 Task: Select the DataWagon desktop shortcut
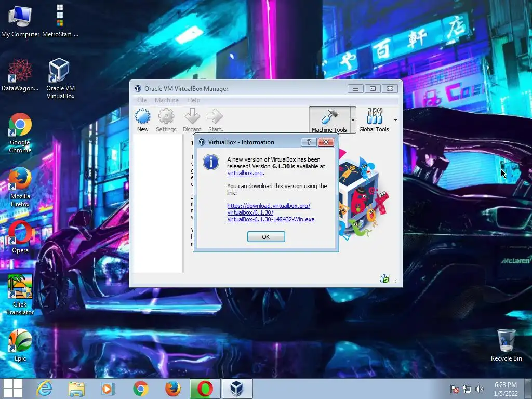[x=20, y=75]
